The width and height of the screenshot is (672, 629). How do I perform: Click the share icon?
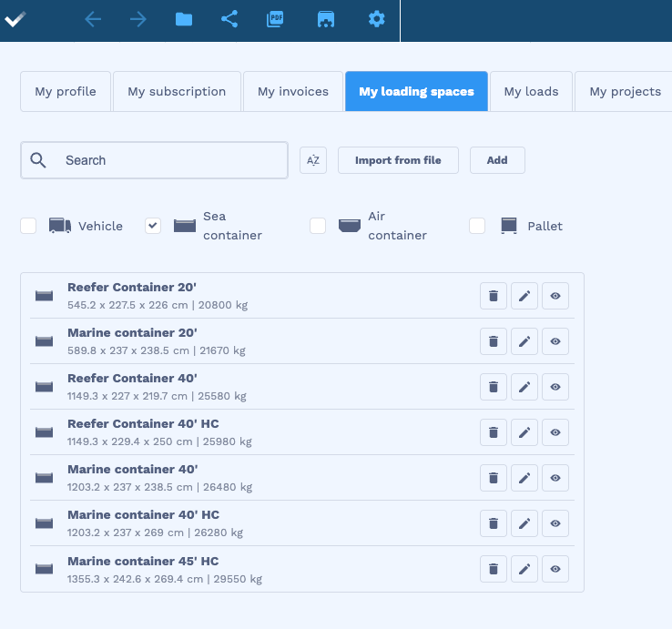229,19
